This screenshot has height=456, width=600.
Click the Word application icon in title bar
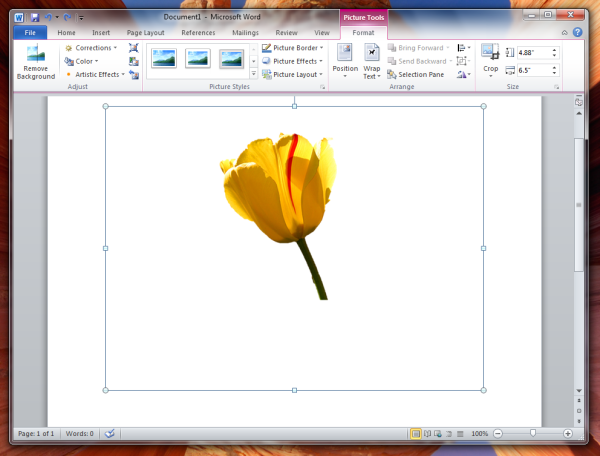(x=19, y=17)
